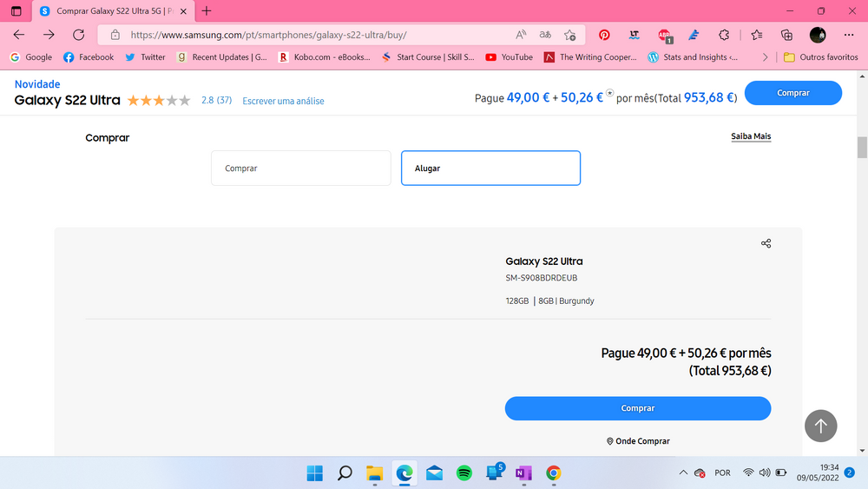Click the wide blue Comprar button
This screenshot has width=868, height=489.
pos(638,408)
